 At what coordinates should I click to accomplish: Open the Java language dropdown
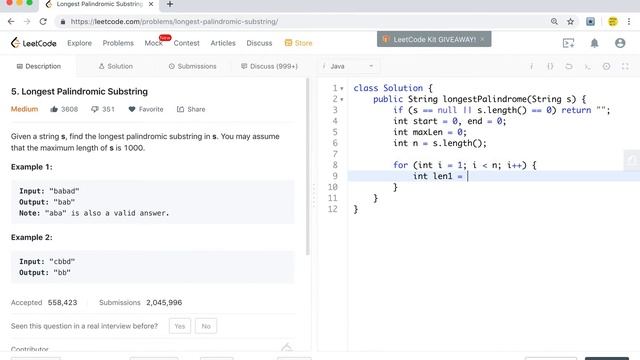348,66
